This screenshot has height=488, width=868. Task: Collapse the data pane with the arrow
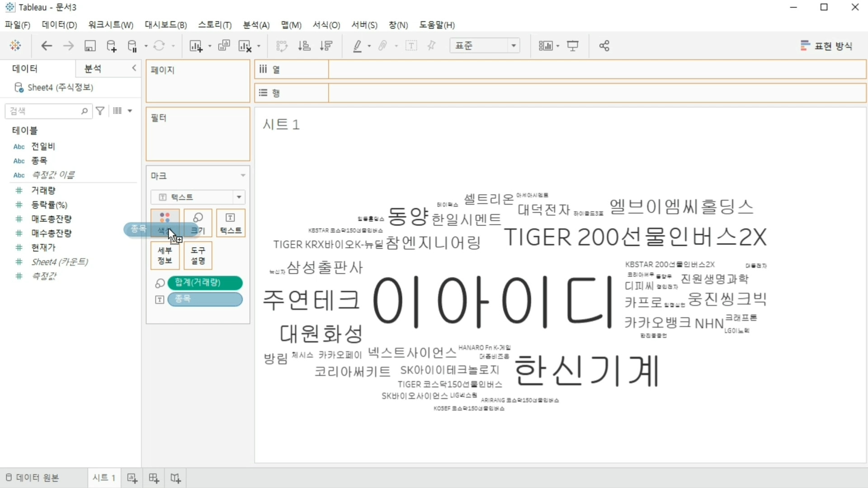click(x=134, y=68)
